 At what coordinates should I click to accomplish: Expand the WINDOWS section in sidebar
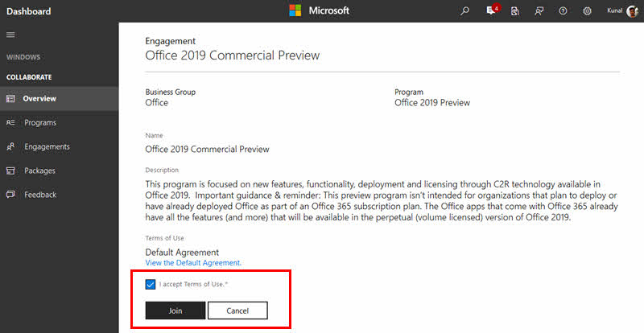click(23, 57)
